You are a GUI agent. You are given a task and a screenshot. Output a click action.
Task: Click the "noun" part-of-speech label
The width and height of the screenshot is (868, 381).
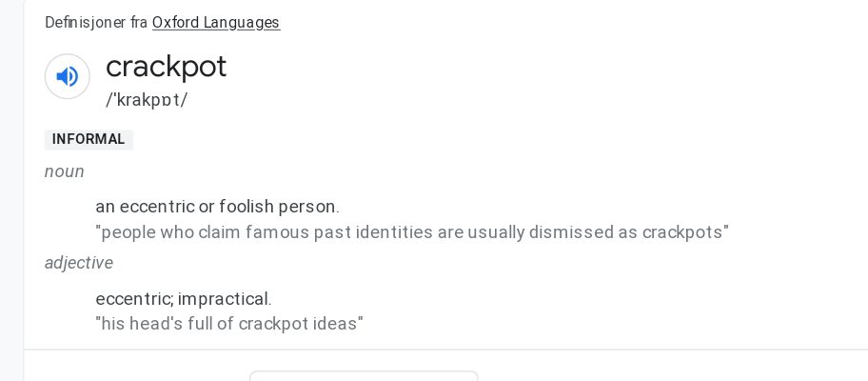[65, 171]
